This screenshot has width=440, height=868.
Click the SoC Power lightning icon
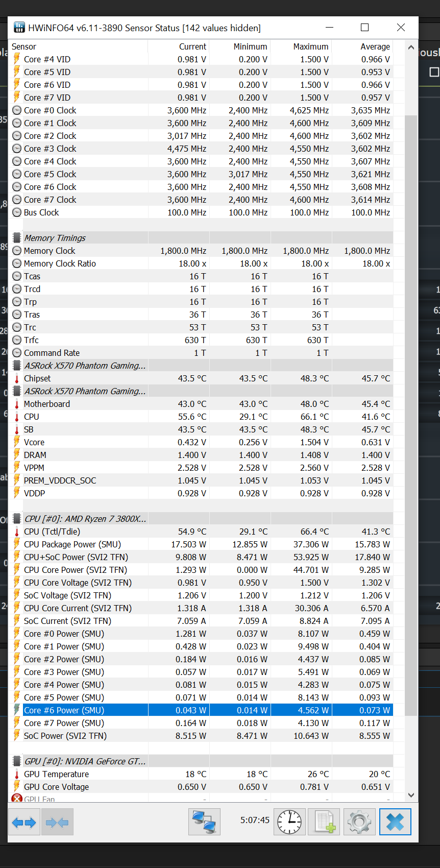click(x=17, y=736)
